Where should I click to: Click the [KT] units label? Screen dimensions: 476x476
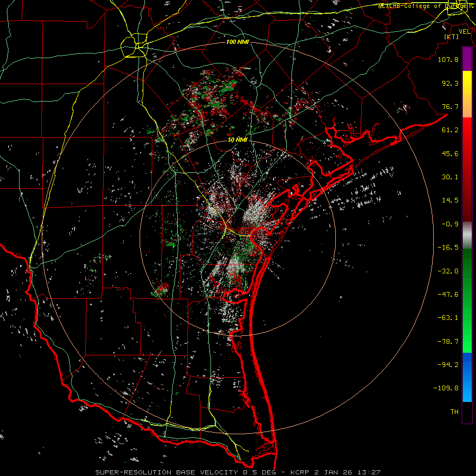click(x=451, y=36)
